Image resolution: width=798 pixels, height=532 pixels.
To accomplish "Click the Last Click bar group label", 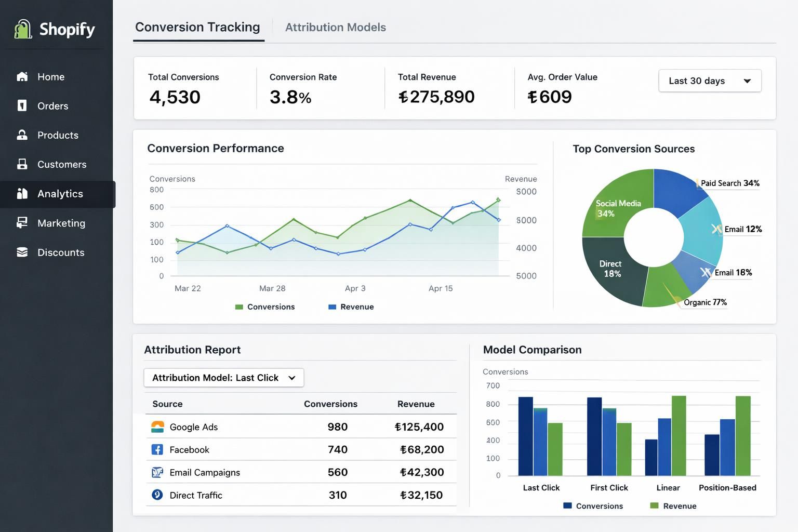I will point(541,488).
